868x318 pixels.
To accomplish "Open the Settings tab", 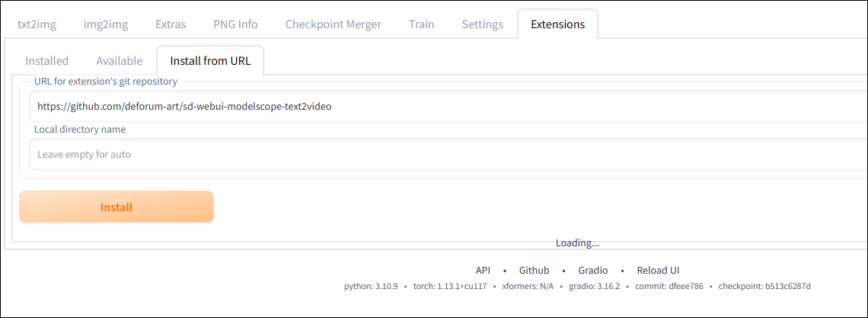I will pyautogui.click(x=483, y=24).
